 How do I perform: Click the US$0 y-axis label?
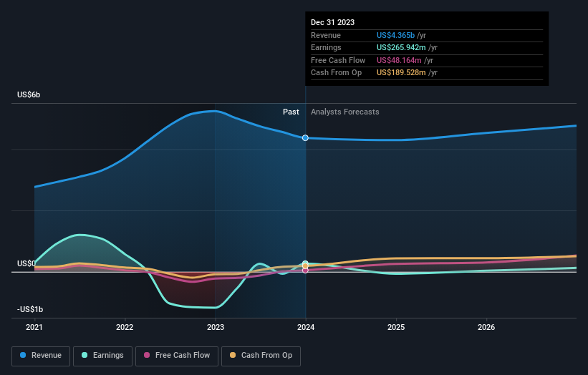point(26,263)
